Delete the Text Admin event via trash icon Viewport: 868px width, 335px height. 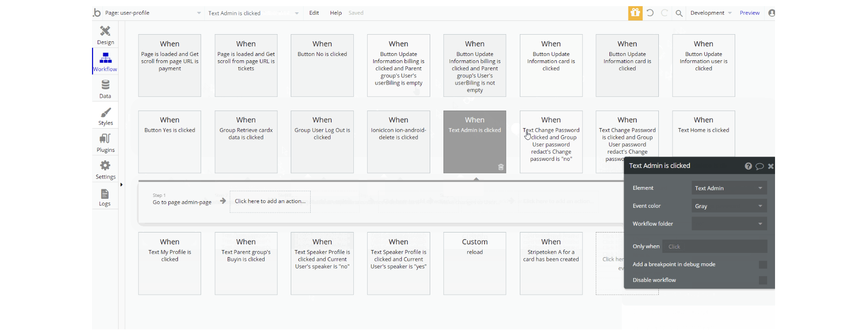tap(501, 167)
